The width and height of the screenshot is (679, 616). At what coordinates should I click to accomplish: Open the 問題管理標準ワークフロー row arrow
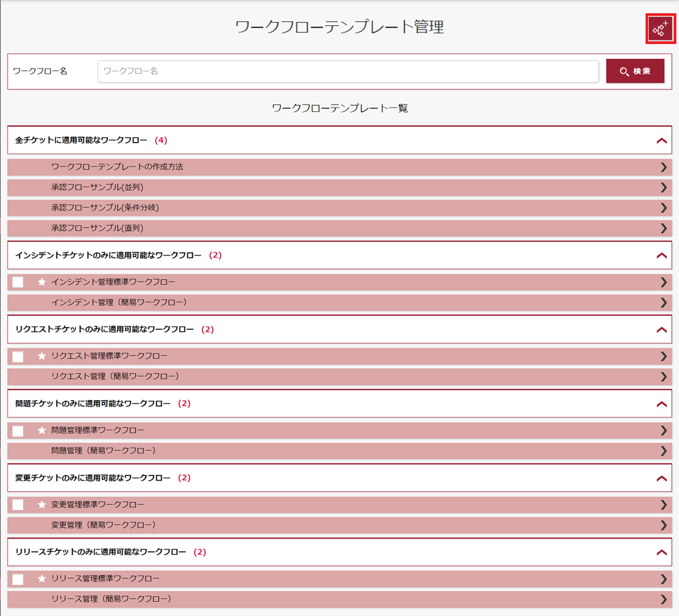pos(664,430)
